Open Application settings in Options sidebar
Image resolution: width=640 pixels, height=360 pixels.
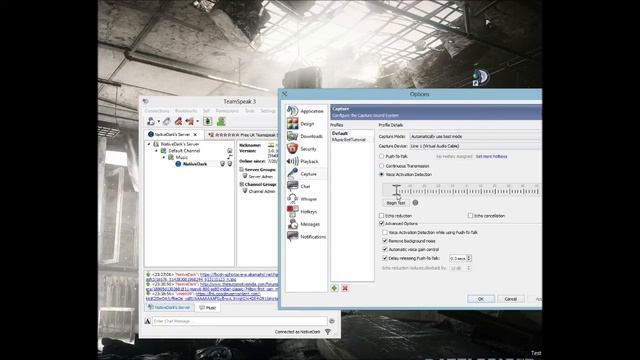pyautogui.click(x=306, y=111)
